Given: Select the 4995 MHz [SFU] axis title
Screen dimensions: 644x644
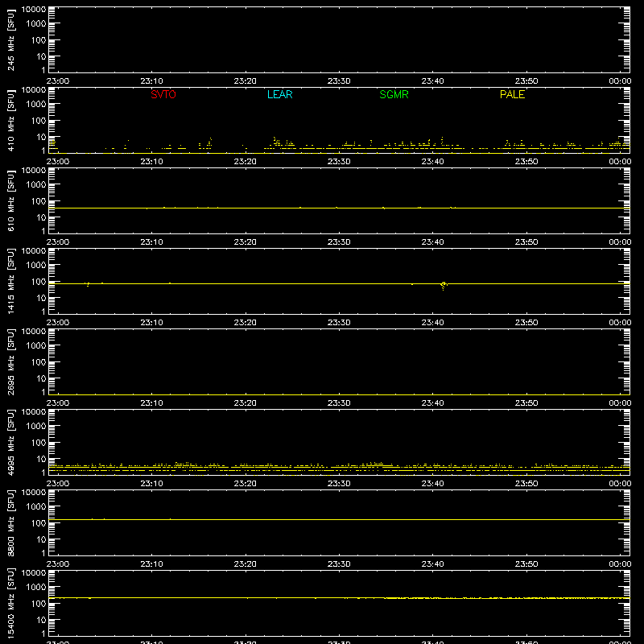Looking at the screenshot, I should click(x=10, y=442).
